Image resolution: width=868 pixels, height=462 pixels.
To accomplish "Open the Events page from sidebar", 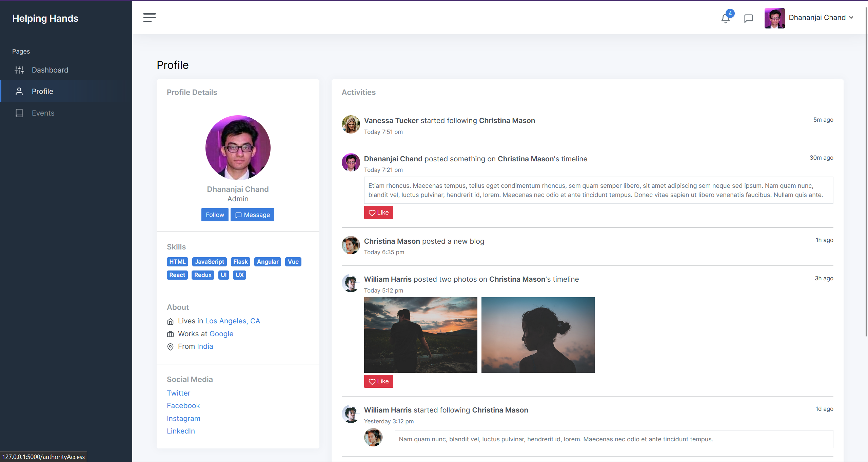I will (43, 113).
